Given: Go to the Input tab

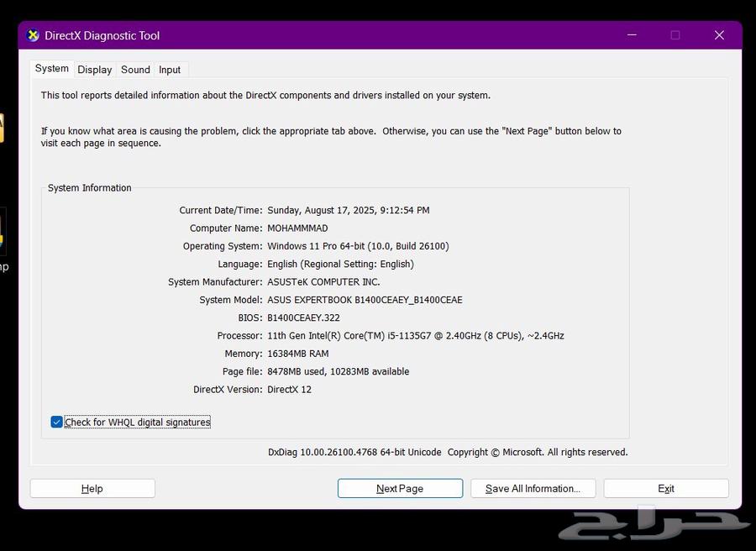Looking at the screenshot, I should (x=170, y=70).
